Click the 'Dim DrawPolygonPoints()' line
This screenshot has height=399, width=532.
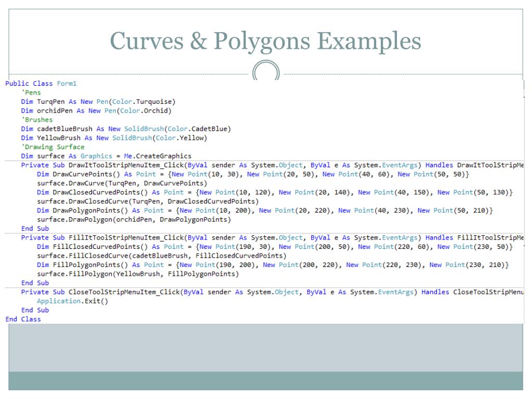tap(265, 210)
